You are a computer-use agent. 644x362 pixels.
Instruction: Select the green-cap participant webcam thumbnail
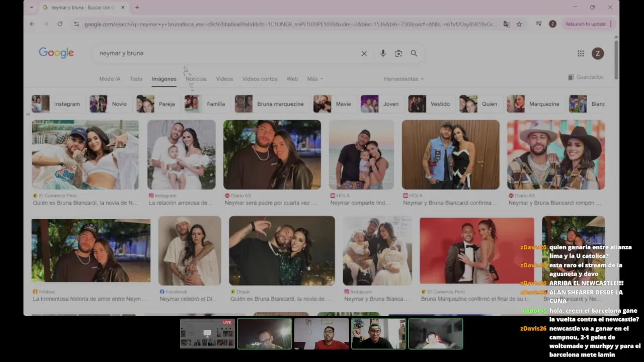[378, 333]
